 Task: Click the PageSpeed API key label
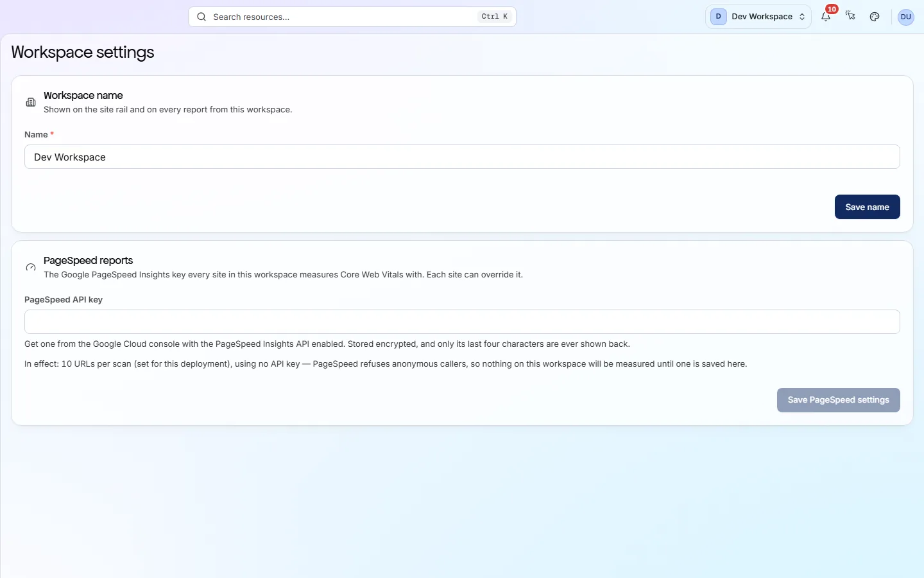tap(64, 299)
